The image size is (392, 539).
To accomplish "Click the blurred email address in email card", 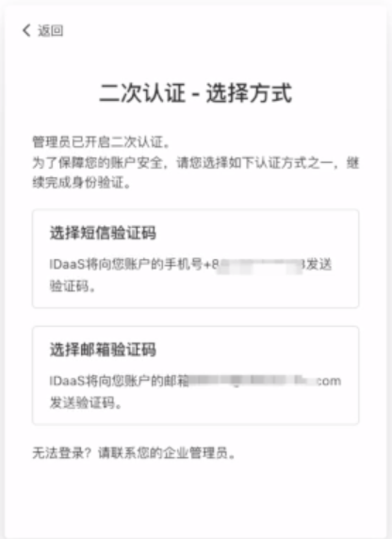I will click(253, 381).
